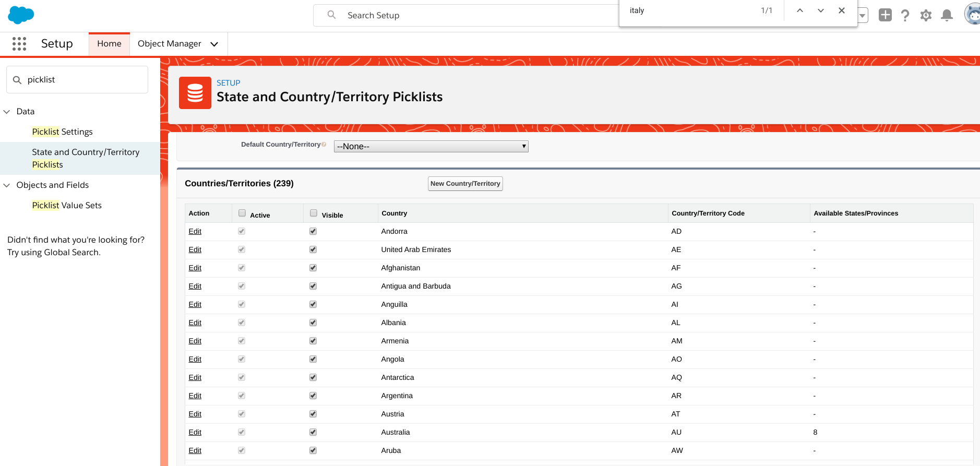Screen dimensions: 980x466
Task: Click Edit link for Australia
Action: [195, 432]
